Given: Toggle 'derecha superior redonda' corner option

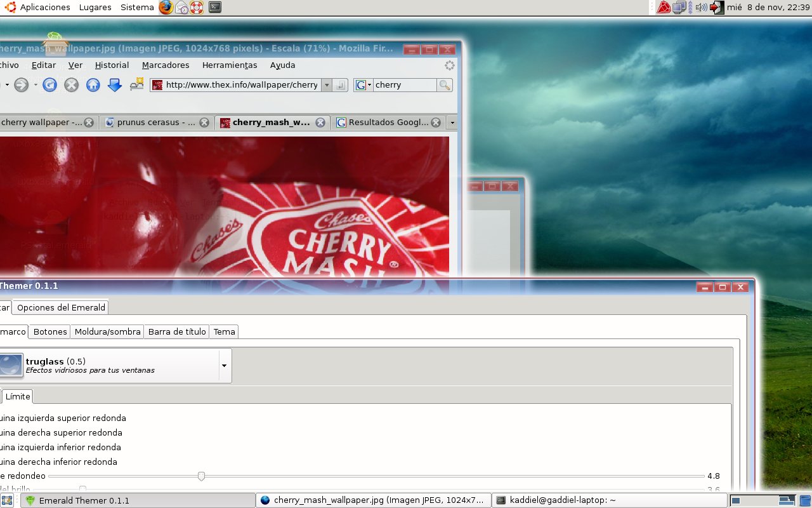Looking at the screenshot, I should coord(61,432).
